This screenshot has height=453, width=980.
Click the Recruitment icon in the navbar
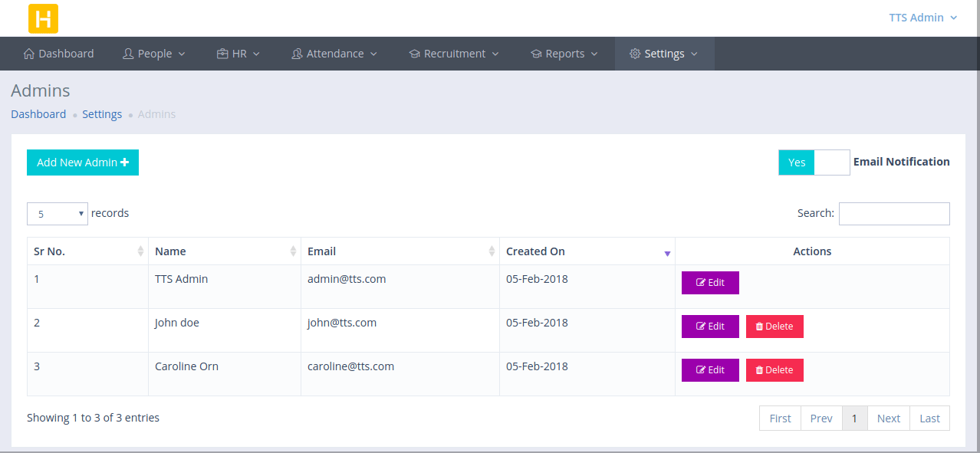click(x=415, y=53)
